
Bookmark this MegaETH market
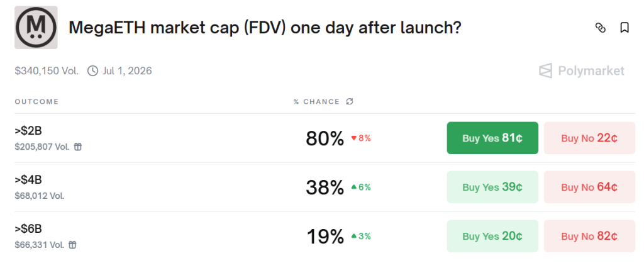[625, 28]
